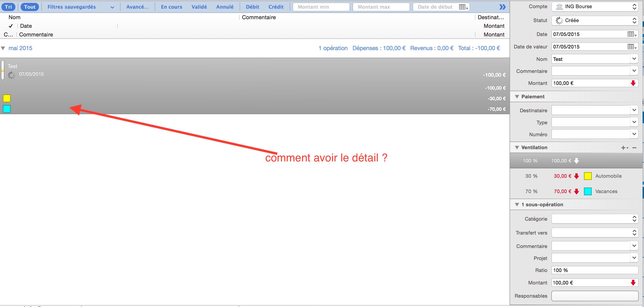Toggle the Annulé status filter
This screenshot has width=644, height=307.
[x=225, y=7]
